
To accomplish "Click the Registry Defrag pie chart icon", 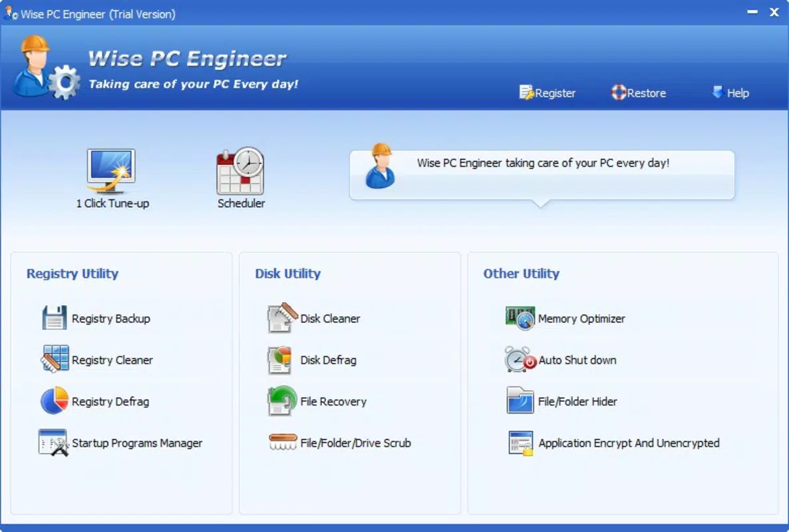I will (x=55, y=401).
